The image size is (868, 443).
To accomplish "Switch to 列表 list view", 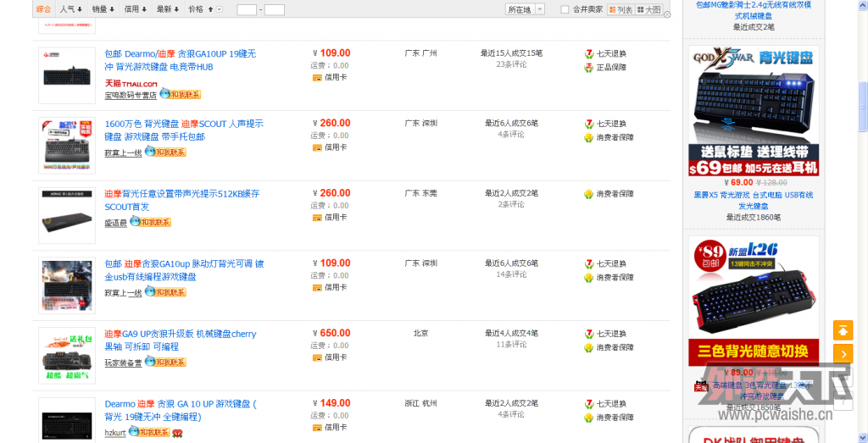I will pos(620,9).
